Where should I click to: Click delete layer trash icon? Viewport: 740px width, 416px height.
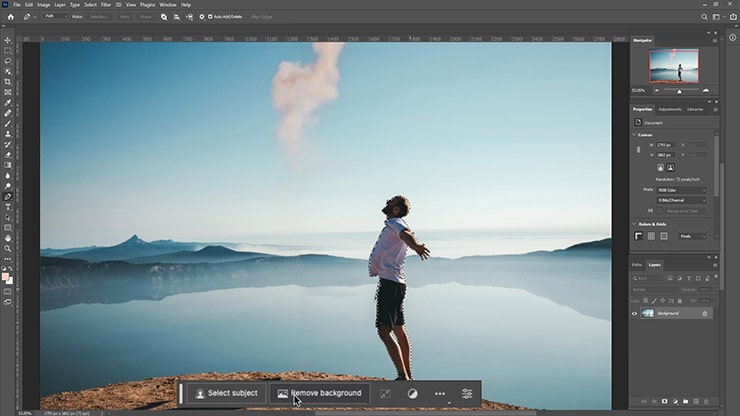pos(706,401)
